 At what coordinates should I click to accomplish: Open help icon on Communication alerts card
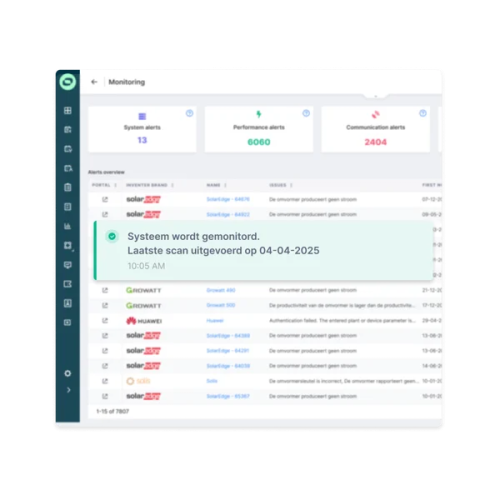[x=423, y=113]
